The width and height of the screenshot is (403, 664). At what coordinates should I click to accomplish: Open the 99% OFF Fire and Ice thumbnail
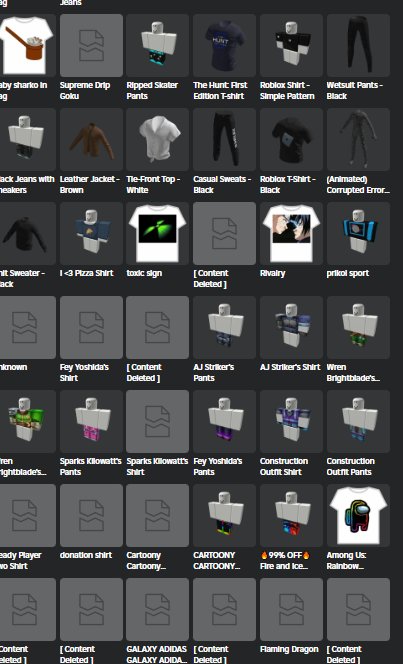pos(291,515)
